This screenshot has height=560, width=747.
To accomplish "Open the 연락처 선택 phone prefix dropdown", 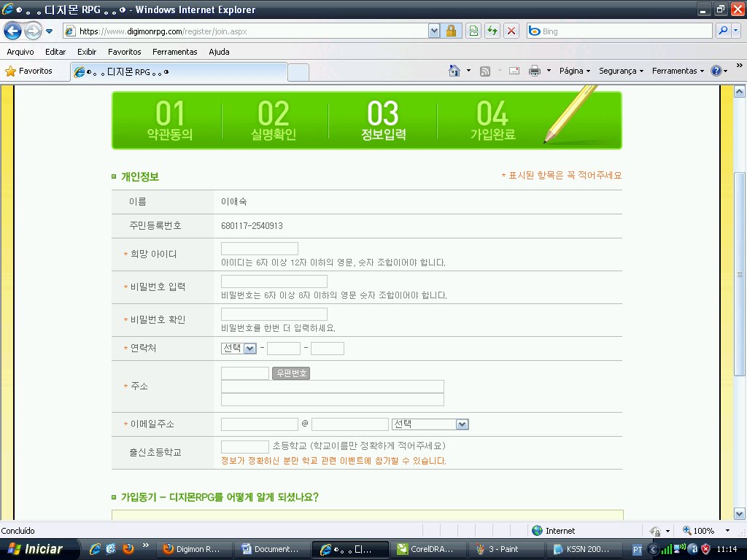I will point(239,348).
